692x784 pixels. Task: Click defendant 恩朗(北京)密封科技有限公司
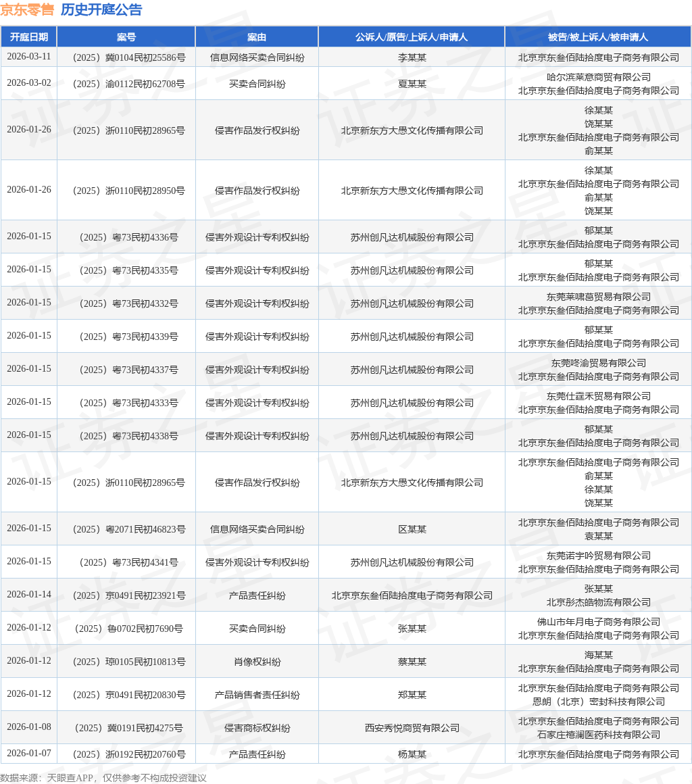pos(599,702)
